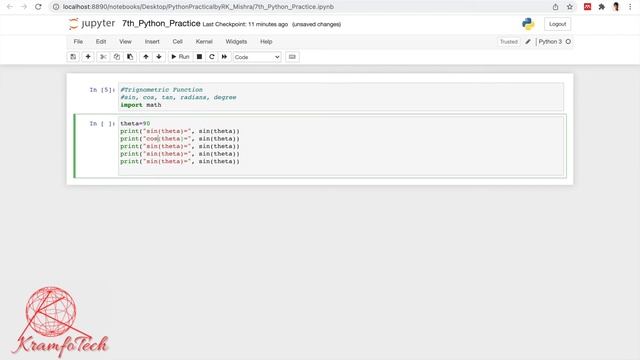
Task: Run the selected cell
Action: [180, 57]
